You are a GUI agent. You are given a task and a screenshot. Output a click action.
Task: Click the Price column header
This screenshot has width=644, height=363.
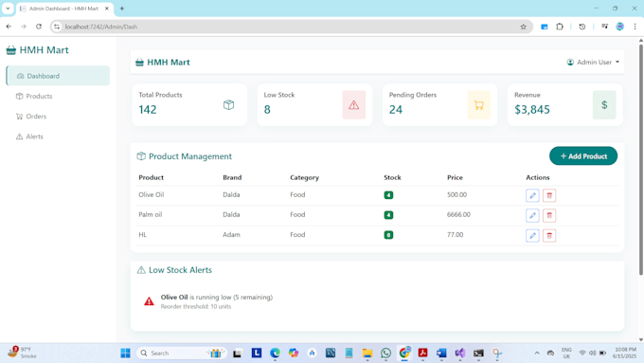455,177
